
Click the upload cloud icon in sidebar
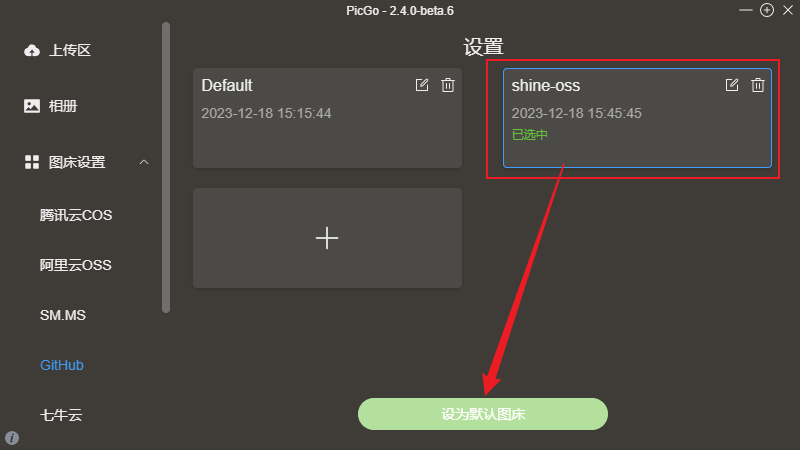pyautogui.click(x=32, y=51)
